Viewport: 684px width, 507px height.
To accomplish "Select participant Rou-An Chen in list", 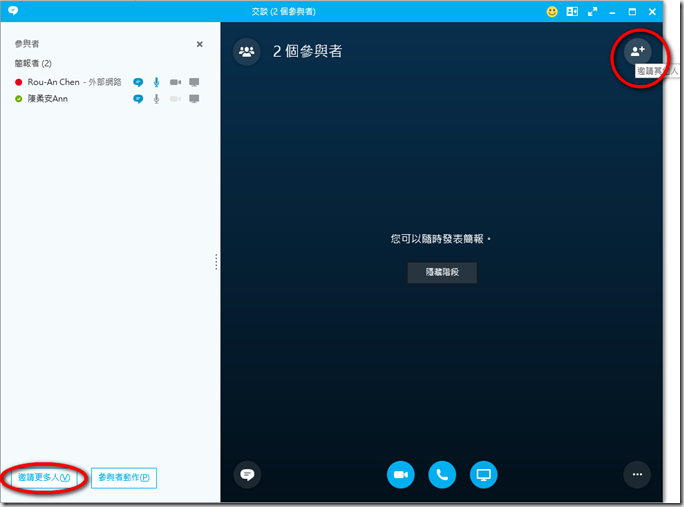I will tap(53, 82).
